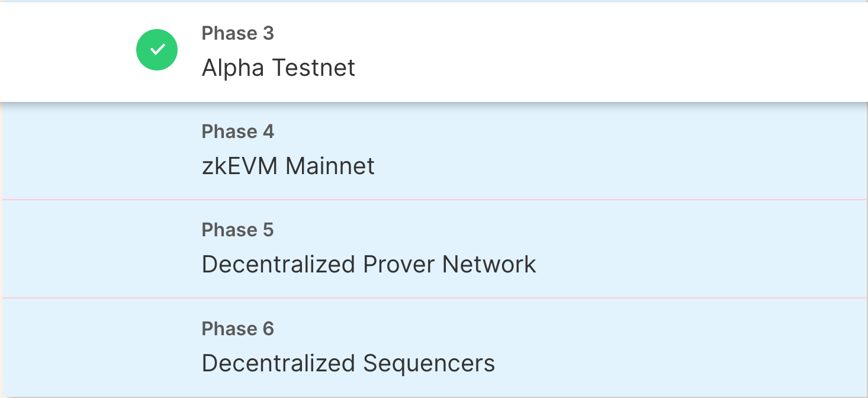Image resolution: width=868 pixels, height=398 pixels.
Task: Open the Decentralized Sequencers phase title
Action: point(348,363)
